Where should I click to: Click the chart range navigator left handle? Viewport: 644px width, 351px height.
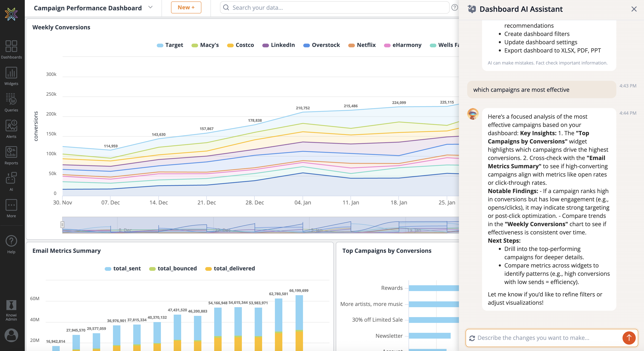tap(62, 225)
